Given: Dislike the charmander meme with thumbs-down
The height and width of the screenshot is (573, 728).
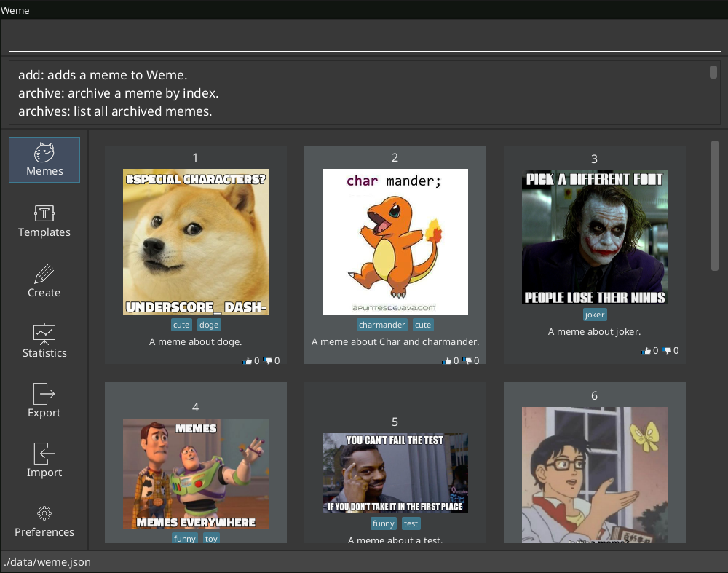Looking at the screenshot, I should coord(467,361).
